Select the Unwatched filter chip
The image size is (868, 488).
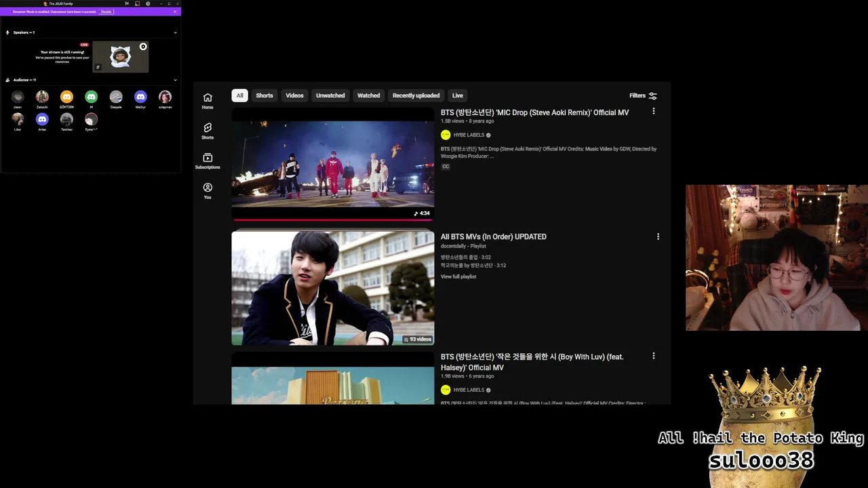(330, 96)
